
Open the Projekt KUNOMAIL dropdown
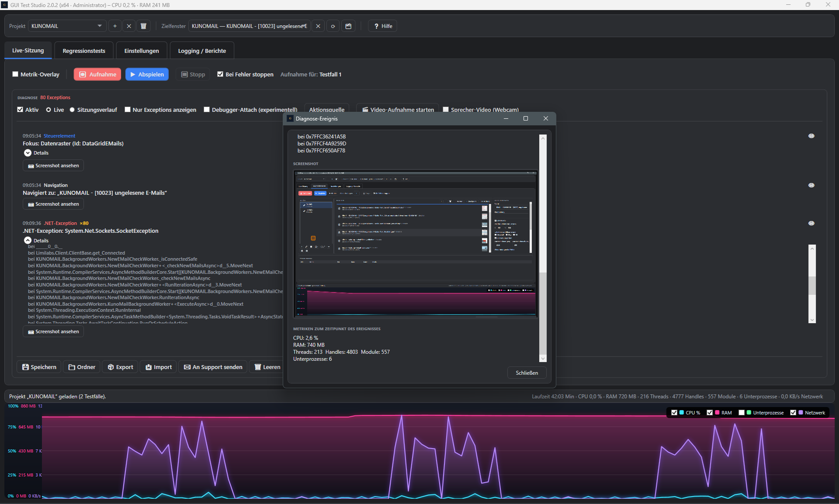click(67, 26)
